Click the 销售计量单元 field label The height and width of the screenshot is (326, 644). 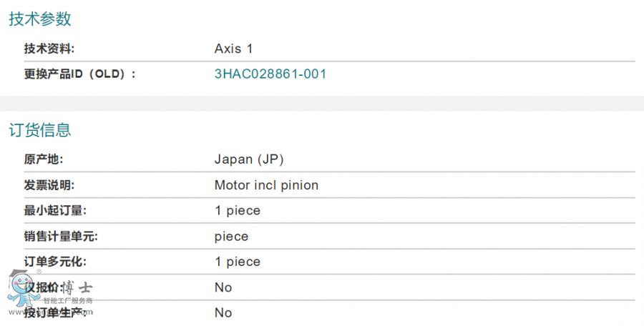tap(61, 237)
